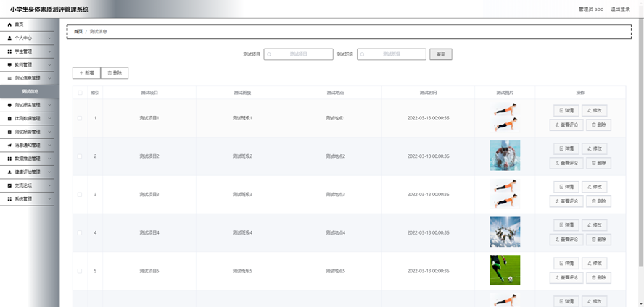This screenshot has height=307, width=644.
Task: Click the monitor icon next to 教师管理
Action: [9, 64]
